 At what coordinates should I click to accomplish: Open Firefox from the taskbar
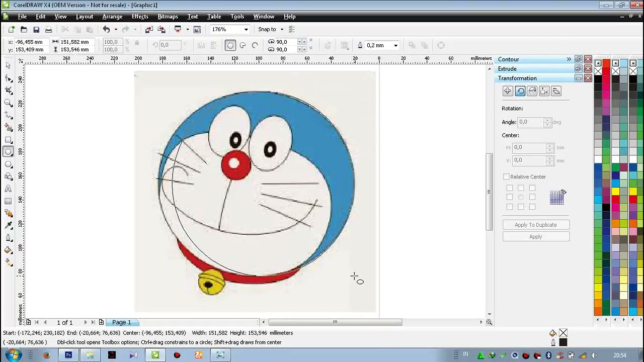point(46,355)
